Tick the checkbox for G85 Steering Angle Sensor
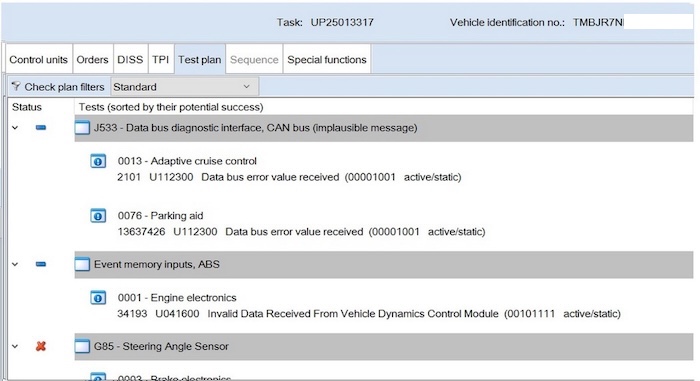The width and height of the screenshot is (700, 381). 82,346
